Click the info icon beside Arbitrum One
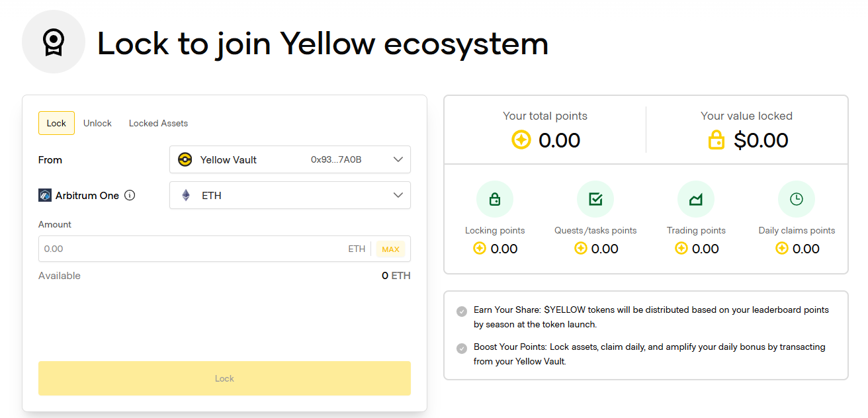This screenshot has width=868, height=418. 130,195
